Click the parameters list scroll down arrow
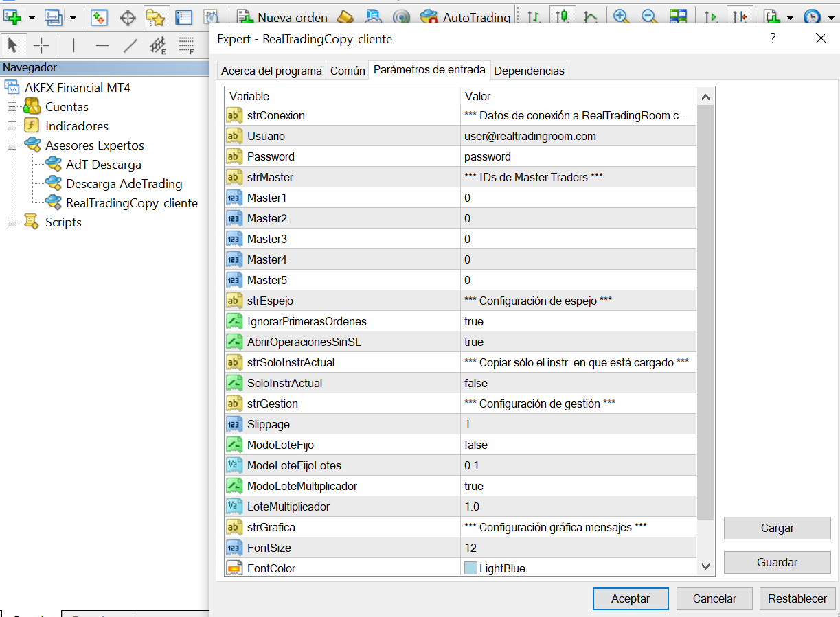The width and height of the screenshot is (840, 617). click(705, 566)
